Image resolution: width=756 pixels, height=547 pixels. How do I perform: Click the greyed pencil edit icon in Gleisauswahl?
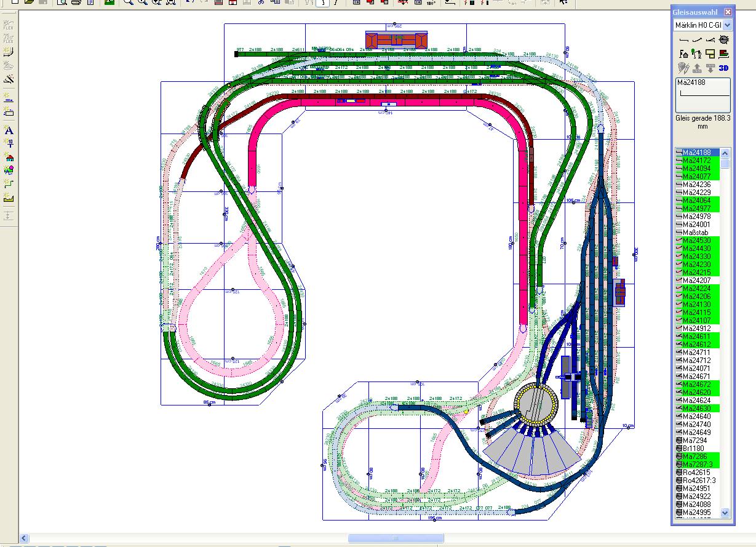[683, 68]
